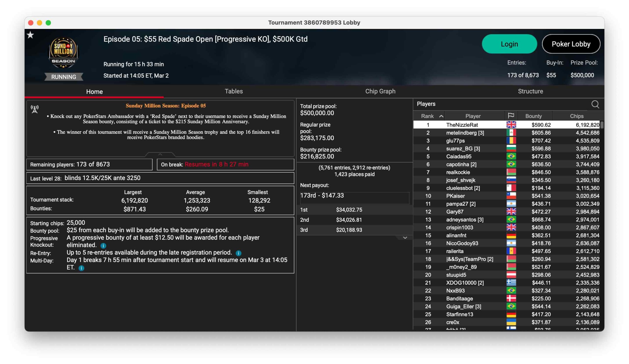The image size is (629, 364).
Task: Select TheNizzleRat player row
Action: (507, 125)
